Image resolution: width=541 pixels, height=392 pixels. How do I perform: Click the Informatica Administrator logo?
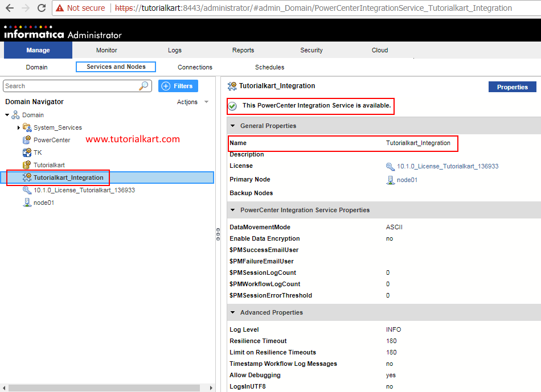(63, 32)
